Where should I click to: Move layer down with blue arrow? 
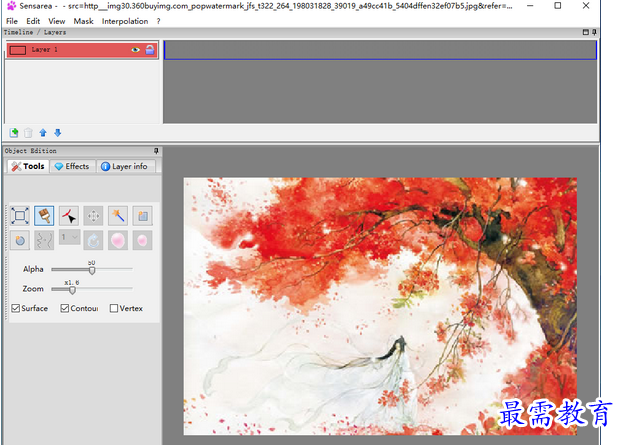(x=58, y=133)
